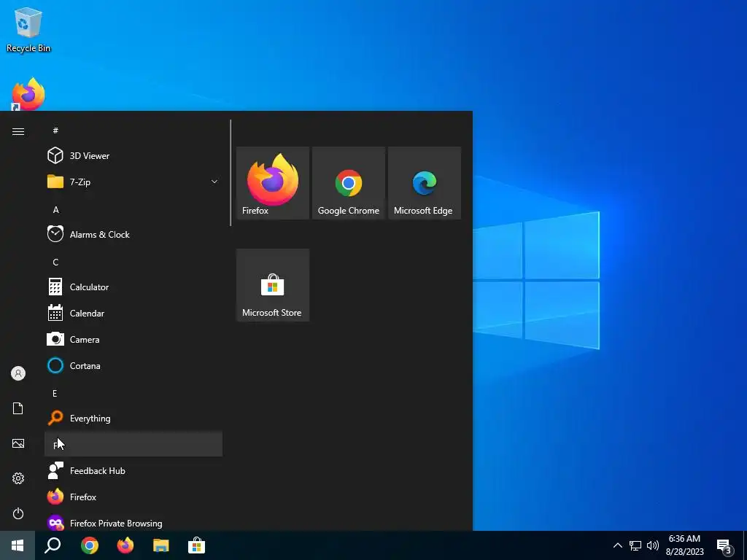The image size is (747, 560).
Task: Launch Firefox from the taskbar
Action: point(125,545)
